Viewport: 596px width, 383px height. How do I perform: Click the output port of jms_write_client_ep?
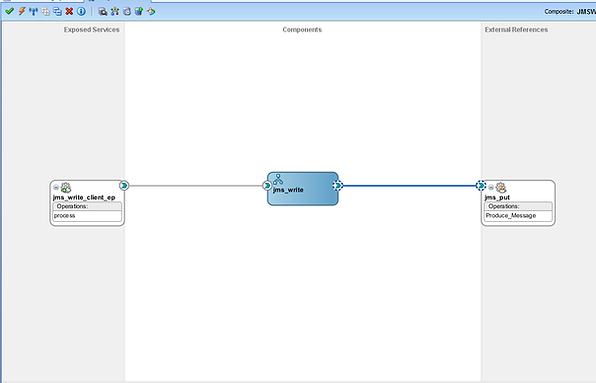[124, 185]
